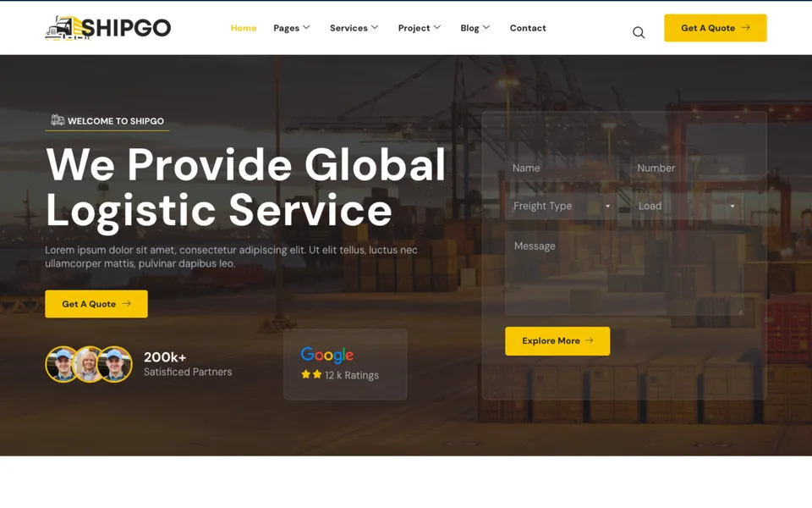Image resolution: width=812 pixels, height=508 pixels.
Task: Focus the Name input field
Action: (562, 168)
